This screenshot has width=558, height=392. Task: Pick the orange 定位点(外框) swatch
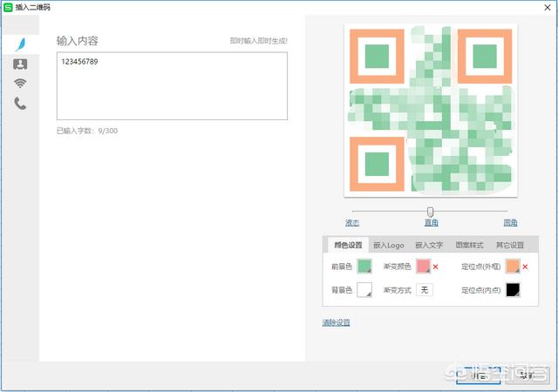pyautogui.click(x=513, y=267)
